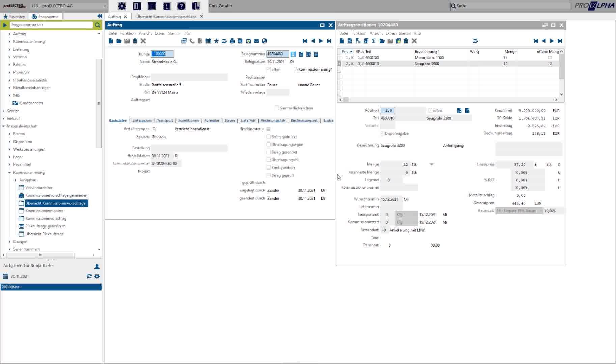Open the Menge unit dropdown arrow

[x=431, y=164]
